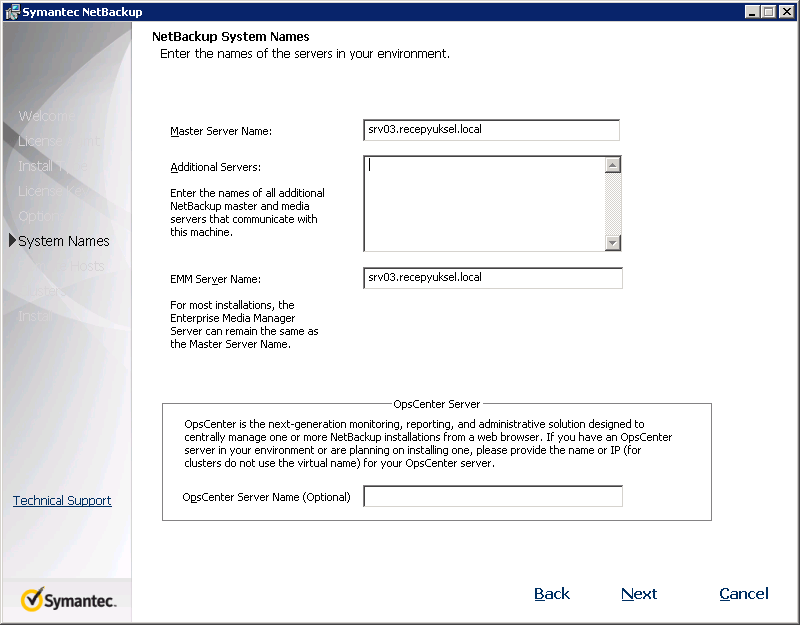Click the EMM Server Name input field
The image size is (800, 625).
tap(493, 278)
